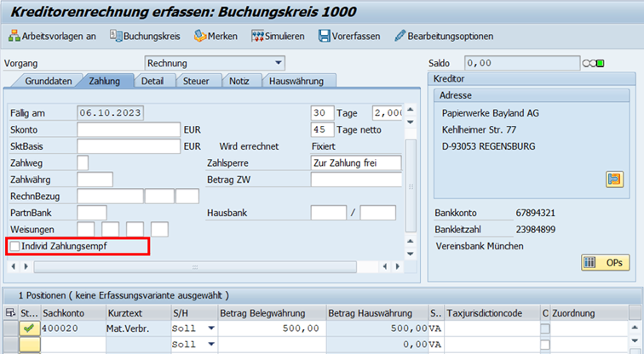Image resolution: width=644 pixels, height=354 pixels.
Task: Click the OPs button
Action: click(607, 262)
